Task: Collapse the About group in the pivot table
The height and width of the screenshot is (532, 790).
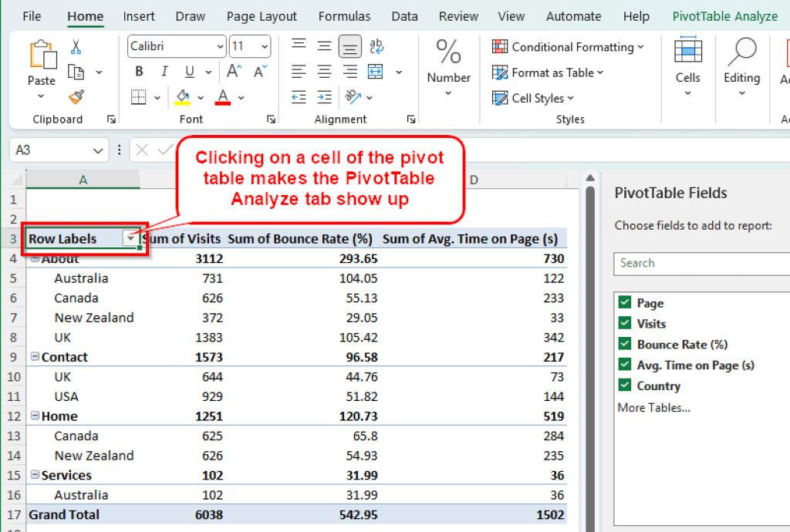Action: 35,258
